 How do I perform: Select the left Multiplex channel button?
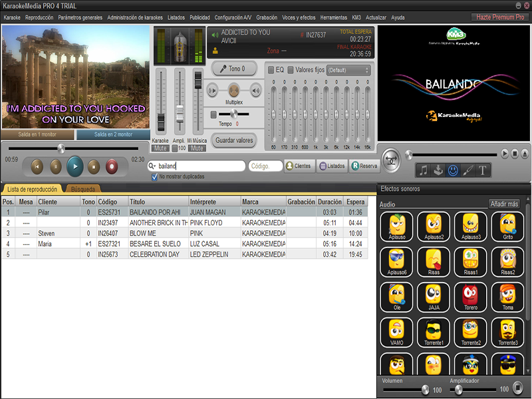212,90
